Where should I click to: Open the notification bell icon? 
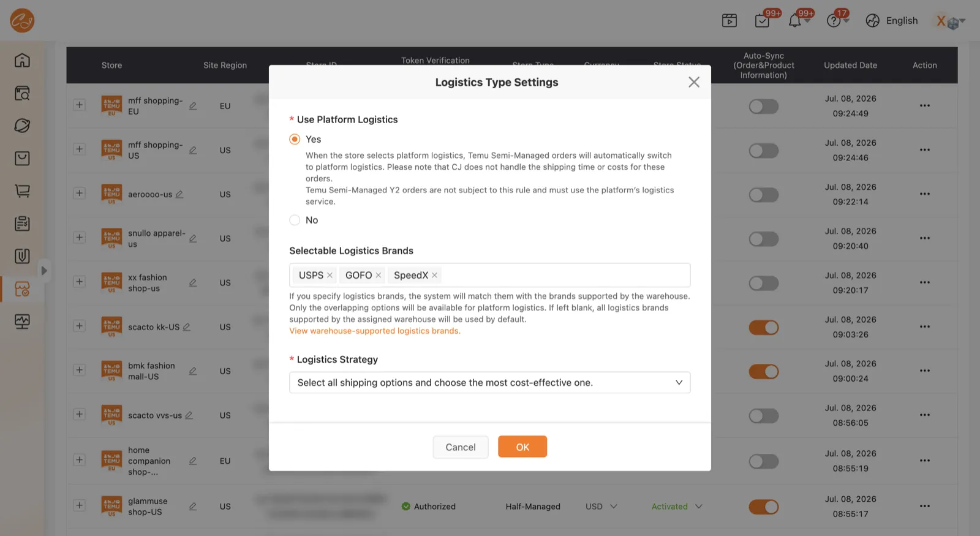[x=795, y=21]
